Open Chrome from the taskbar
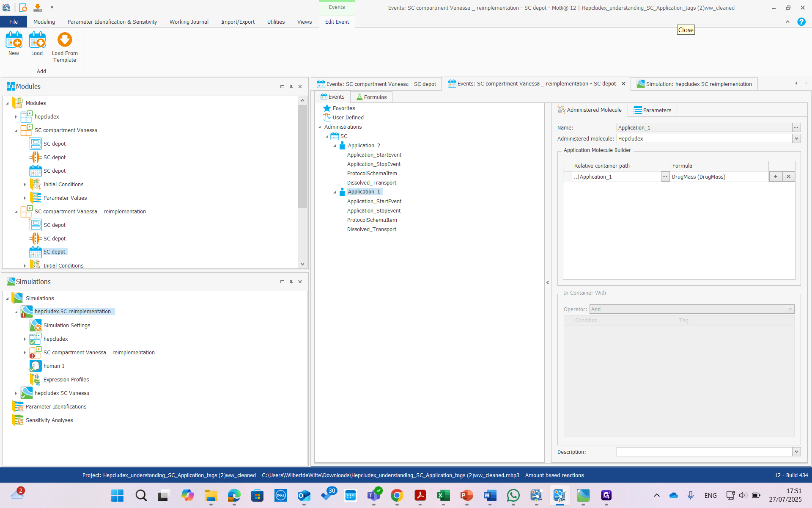Image resolution: width=812 pixels, height=508 pixels. tap(397, 495)
